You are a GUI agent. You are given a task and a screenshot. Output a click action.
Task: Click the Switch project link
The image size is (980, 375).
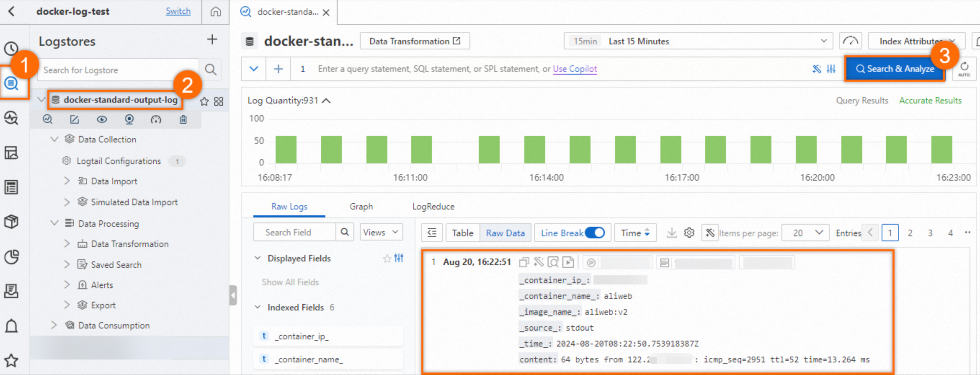click(x=178, y=12)
